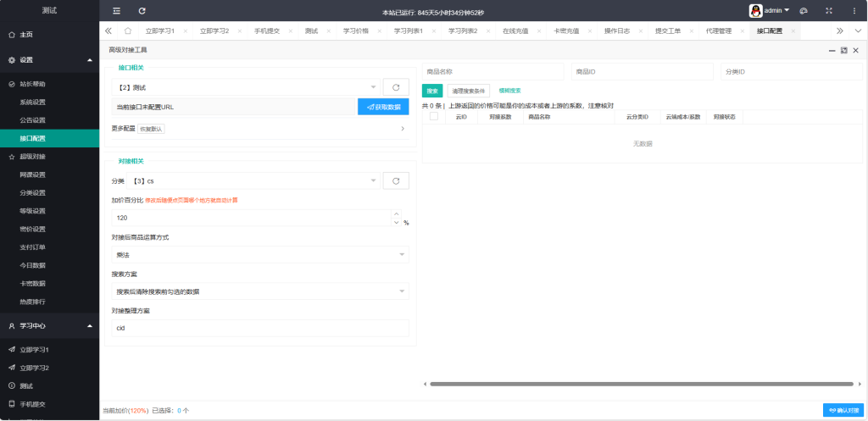The height and width of the screenshot is (421, 868).
Task: Open the theme palette icon in the header
Action: (x=804, y=11)
